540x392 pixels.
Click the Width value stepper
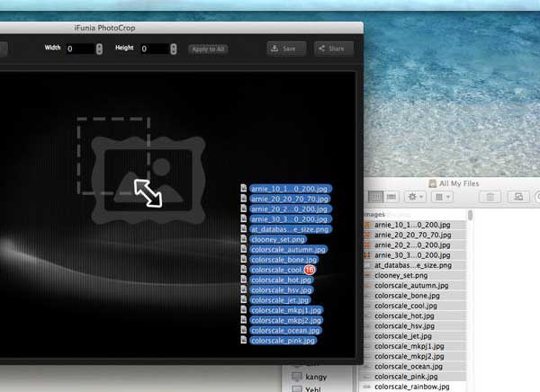[x=99, y=49]
